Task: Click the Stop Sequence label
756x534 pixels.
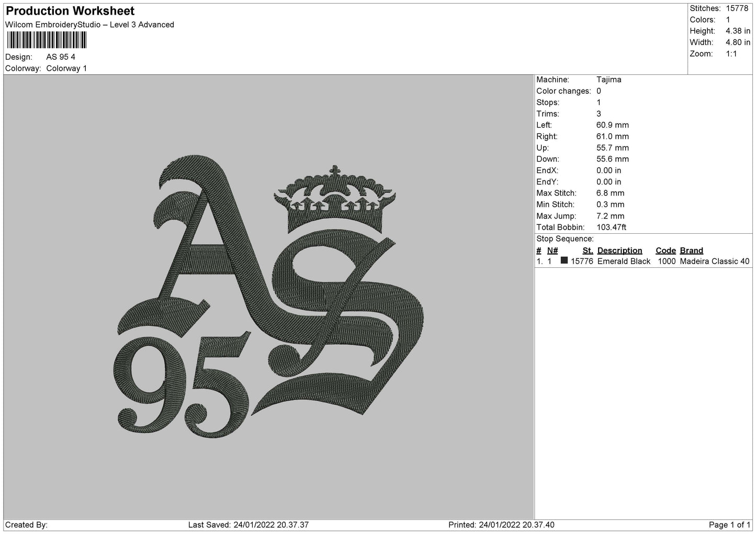Action: point(565,239)
